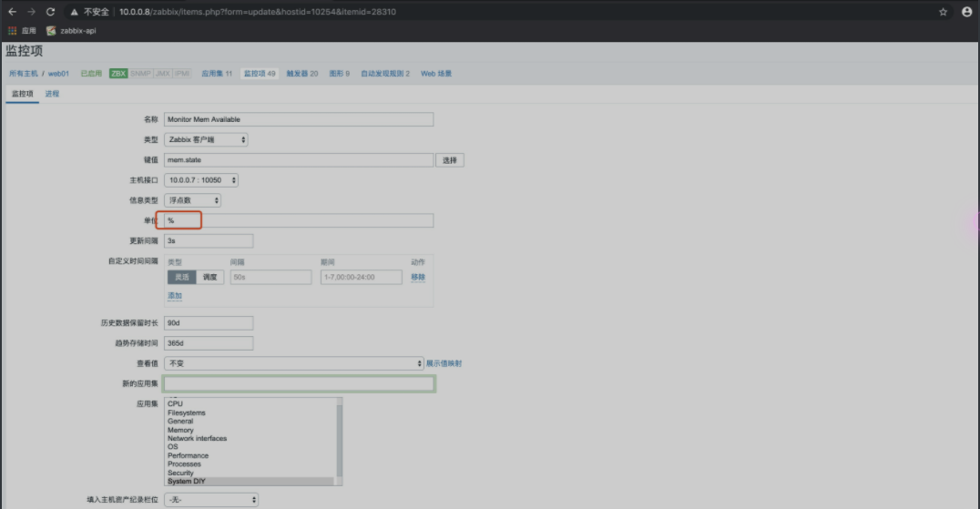The image size is (980, 509).
Task: Open the 类型 dropdown Zabbix 客户端
Action: pyautogui.click(x=206, y=140)
